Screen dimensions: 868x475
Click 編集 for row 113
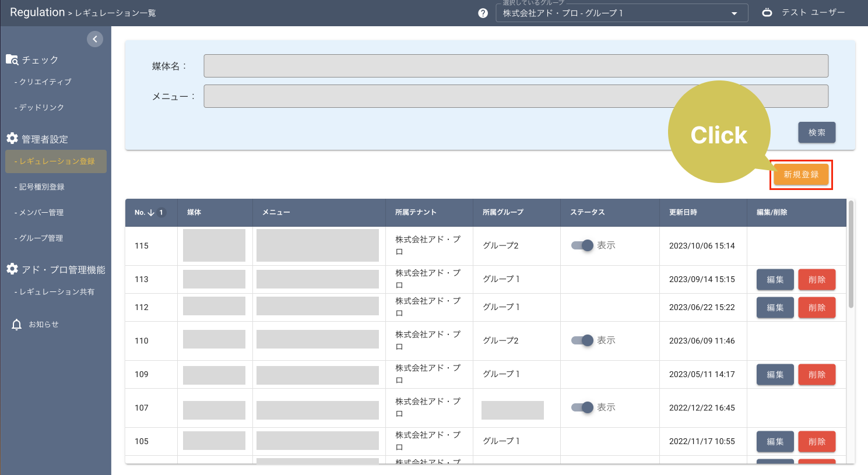coord(775,279)
